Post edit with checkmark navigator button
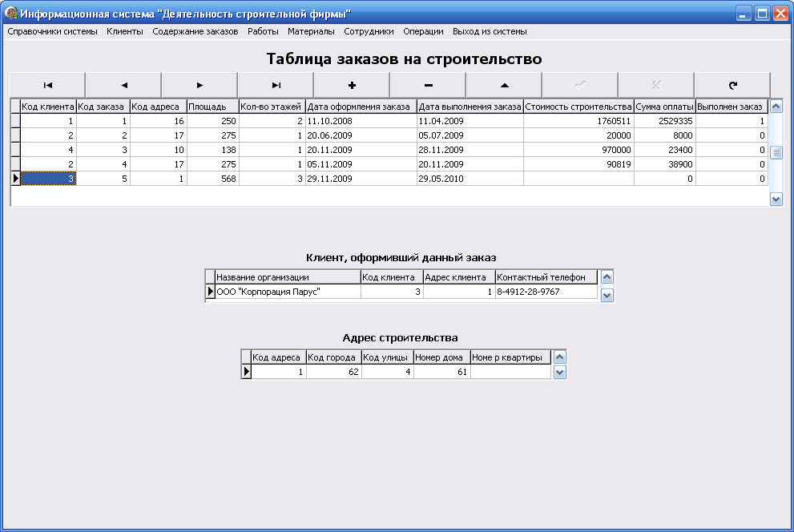 tap(580, 85)
